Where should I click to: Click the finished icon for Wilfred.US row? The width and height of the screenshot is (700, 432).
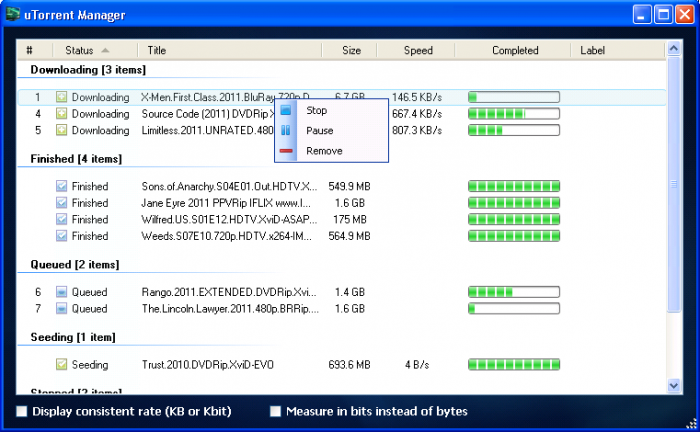pyautogui.click(x=61, y=219)
